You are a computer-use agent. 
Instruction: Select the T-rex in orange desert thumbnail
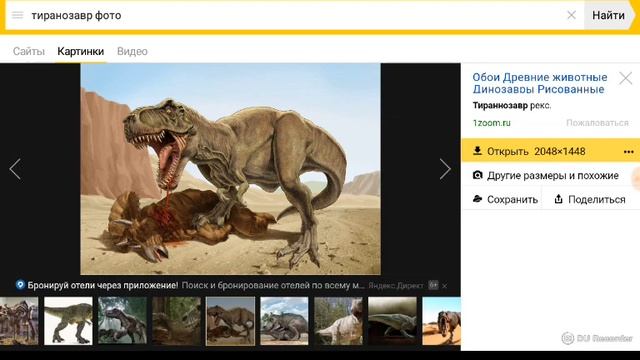click(442, 321)
